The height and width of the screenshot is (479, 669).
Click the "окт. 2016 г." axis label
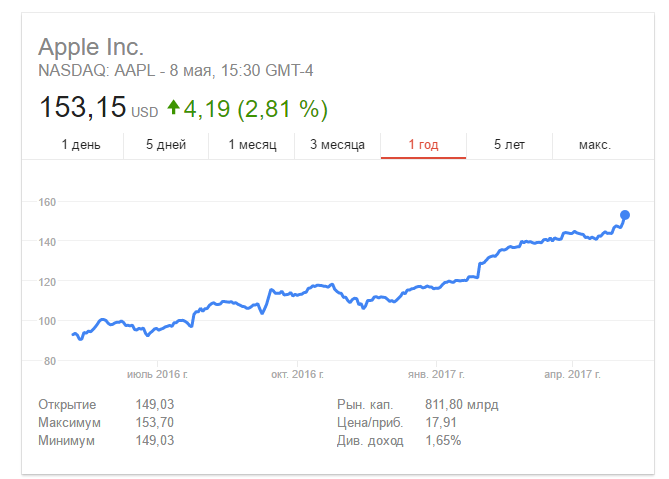297,374
